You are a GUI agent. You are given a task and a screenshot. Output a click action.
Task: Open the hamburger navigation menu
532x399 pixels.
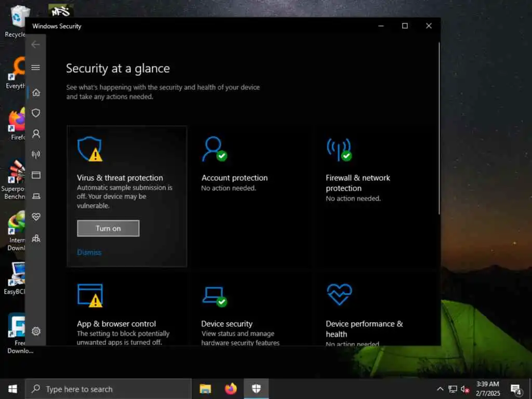pyautogui.click(x=36, y=68)
